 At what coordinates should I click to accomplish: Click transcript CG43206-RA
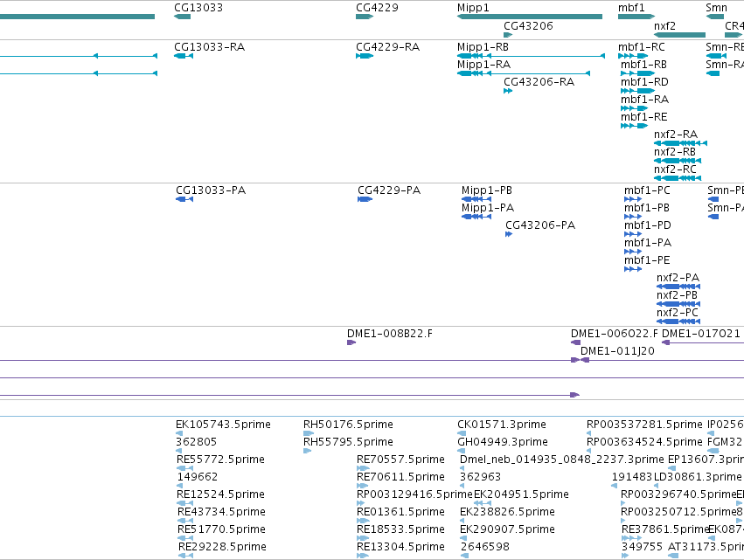539,82
